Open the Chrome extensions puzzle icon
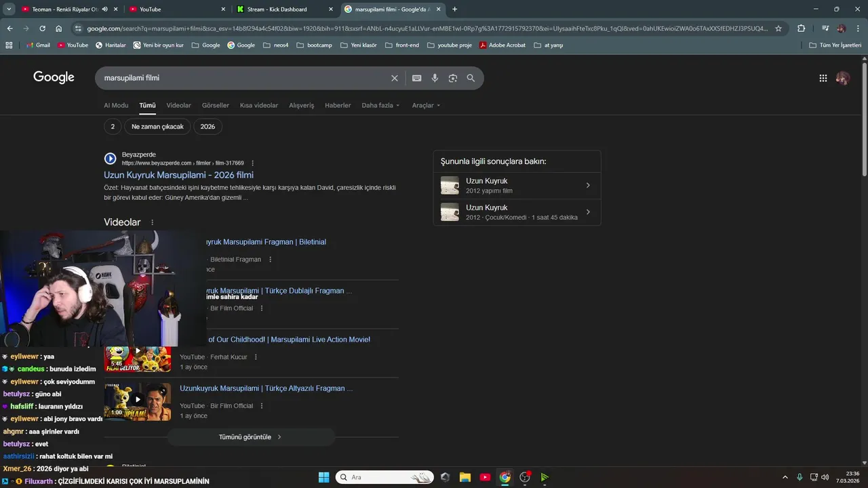This screenshot has height=488, width=868. coord(802,28)
